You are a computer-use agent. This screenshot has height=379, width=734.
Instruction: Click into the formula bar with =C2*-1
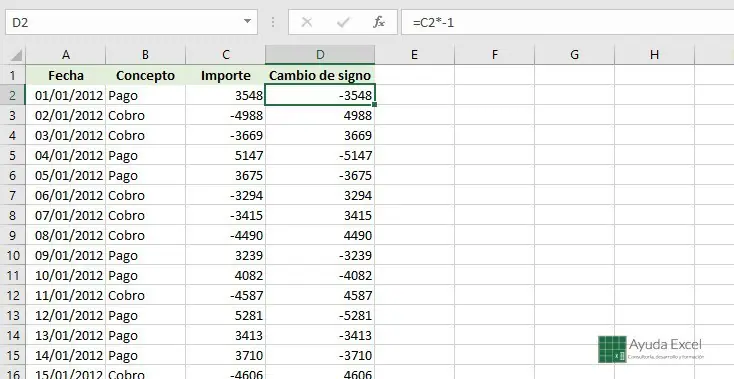click(567, 22)
